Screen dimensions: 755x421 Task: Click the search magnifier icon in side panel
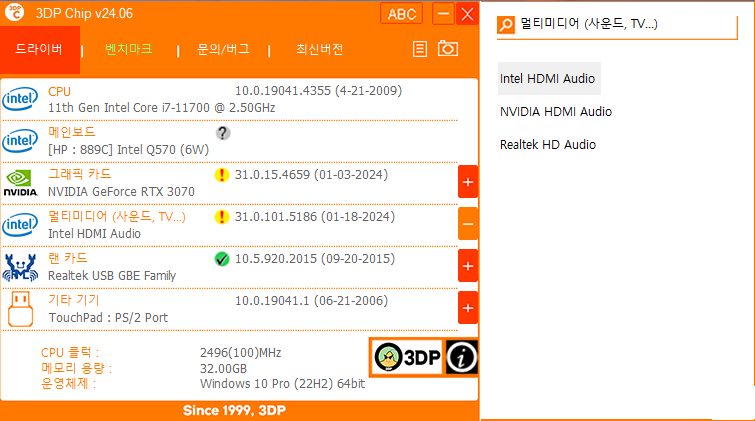(506, 25)
